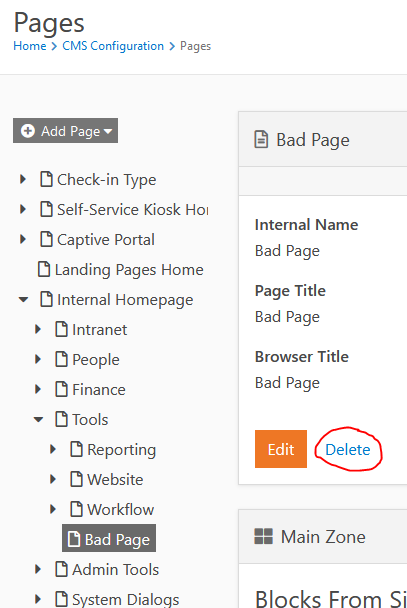407x608 pixels.
Task: Select Captive Portal in the tree
Action: tap(106, 240)
